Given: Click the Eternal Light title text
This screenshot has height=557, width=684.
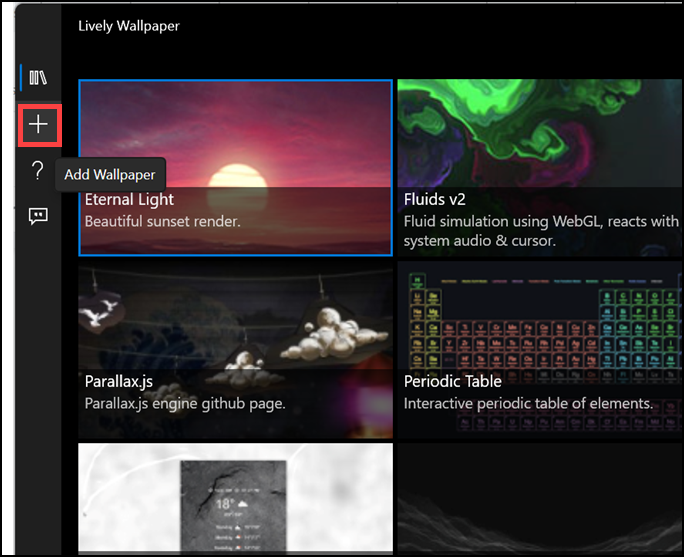Looking at the screenshot, I should 129,200.
